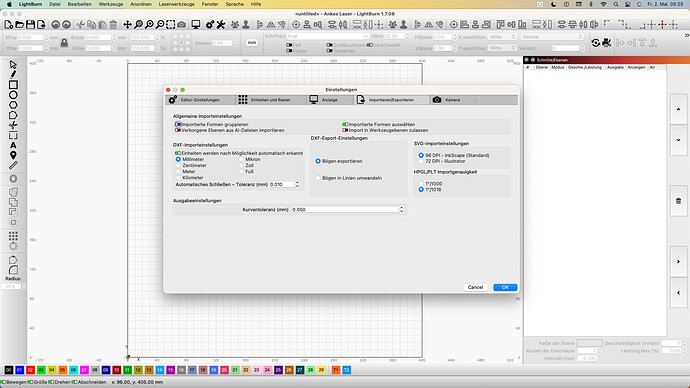This screenshot has width=690, height=388.
Task: Select the Position Laser pin tool
Action: (x=13, y=155)
